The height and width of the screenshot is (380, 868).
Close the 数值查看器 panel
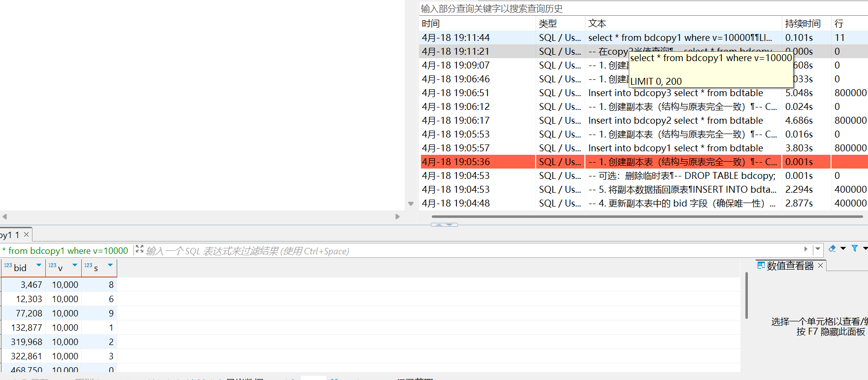coord(820,266)
